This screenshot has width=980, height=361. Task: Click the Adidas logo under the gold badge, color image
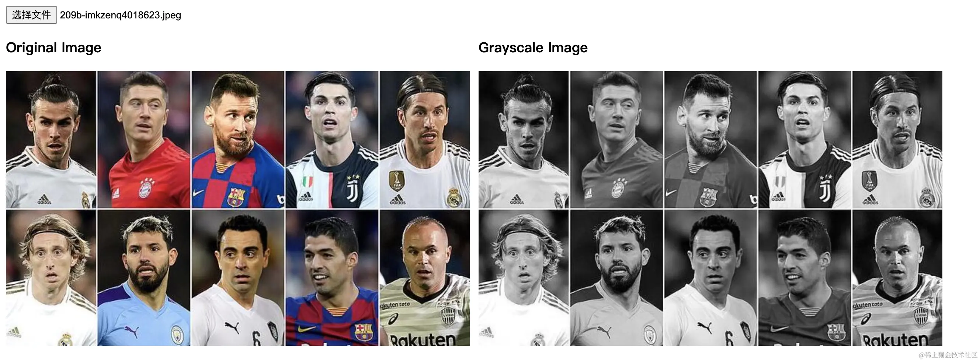click(397, 200)
